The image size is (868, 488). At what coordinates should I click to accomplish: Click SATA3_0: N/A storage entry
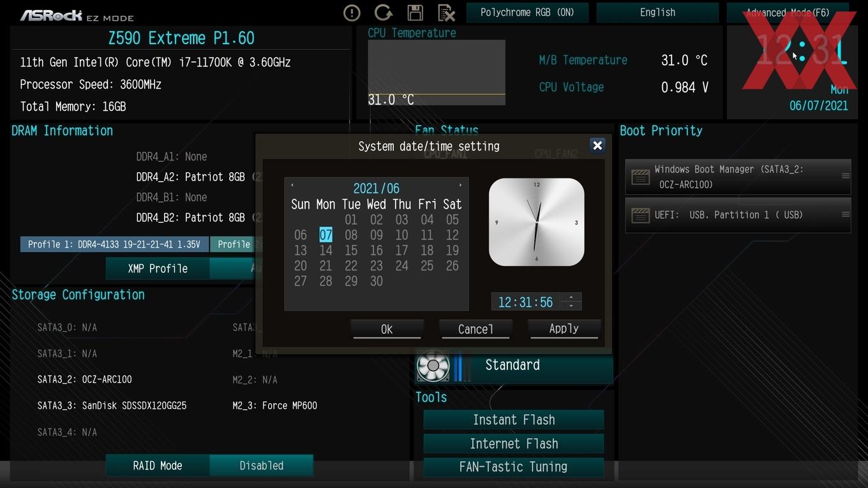(x=67, y=327)
